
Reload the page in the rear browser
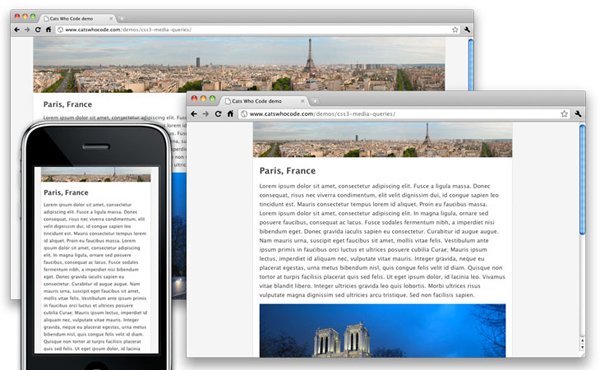(38, 29)
